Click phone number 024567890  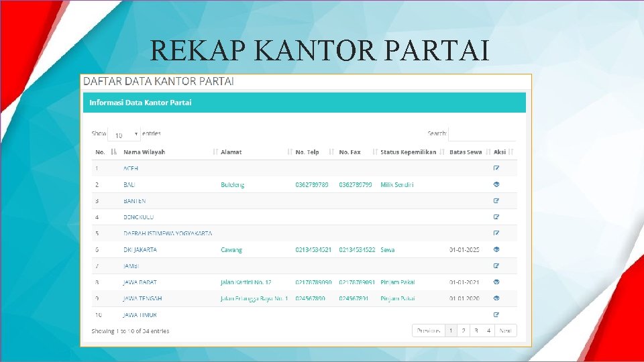310,298
